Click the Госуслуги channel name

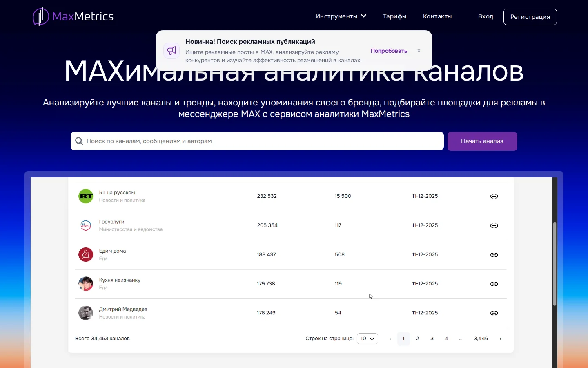coord(112,222)
